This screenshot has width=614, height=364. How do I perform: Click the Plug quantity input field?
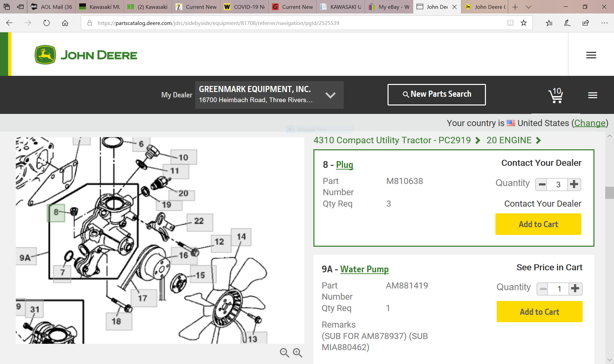pos(558,184)
